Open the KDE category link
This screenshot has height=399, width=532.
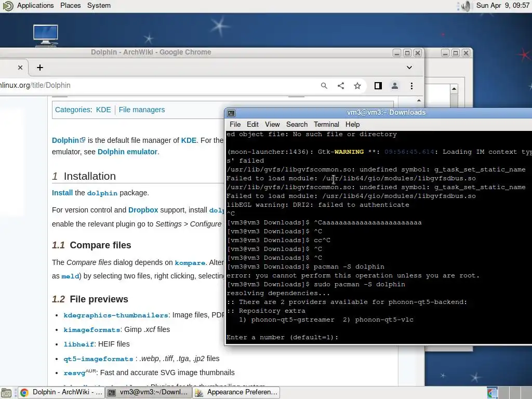[103, 110]
